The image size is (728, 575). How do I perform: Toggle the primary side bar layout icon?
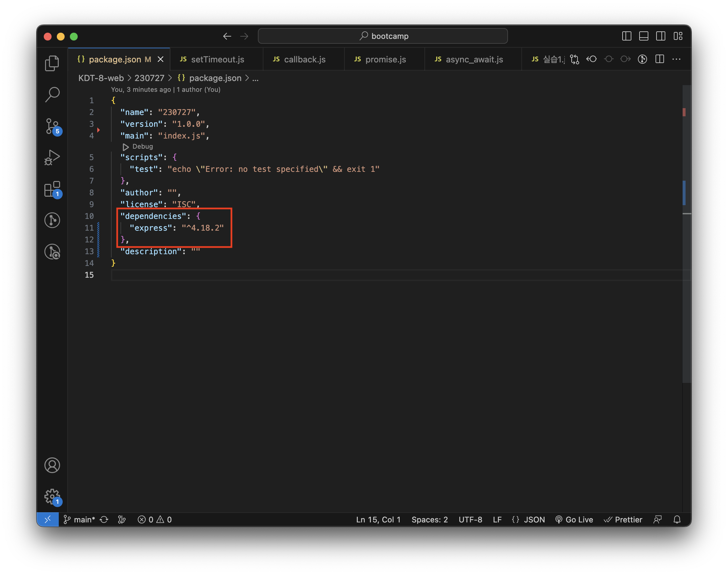pyautogui.click(x=626, y=36)
